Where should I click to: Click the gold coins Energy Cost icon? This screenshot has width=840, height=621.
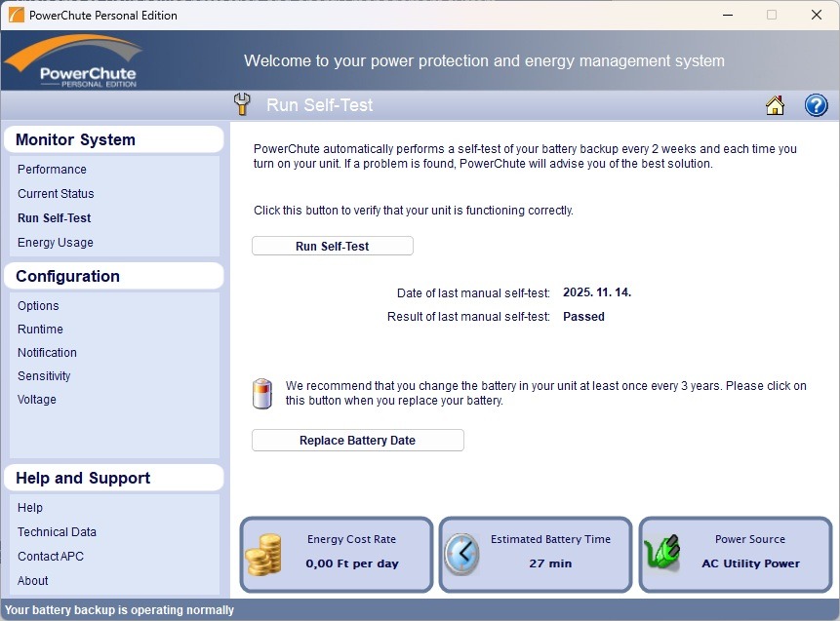(x=264, y=554)
